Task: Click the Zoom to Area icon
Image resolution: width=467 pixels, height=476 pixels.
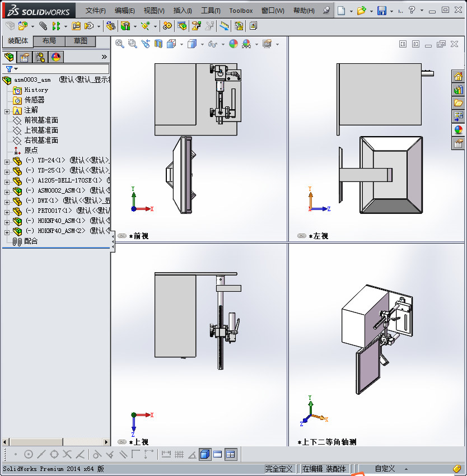Action: (132, 44)
